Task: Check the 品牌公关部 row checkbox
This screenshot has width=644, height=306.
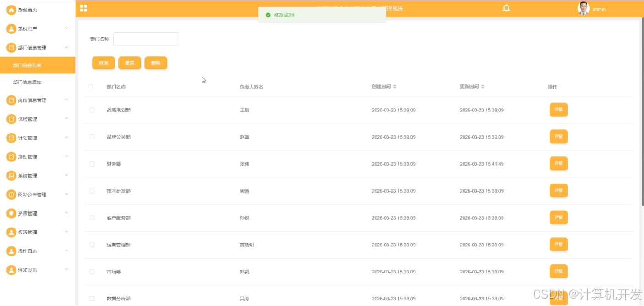Action: click(x=92, y=137)
